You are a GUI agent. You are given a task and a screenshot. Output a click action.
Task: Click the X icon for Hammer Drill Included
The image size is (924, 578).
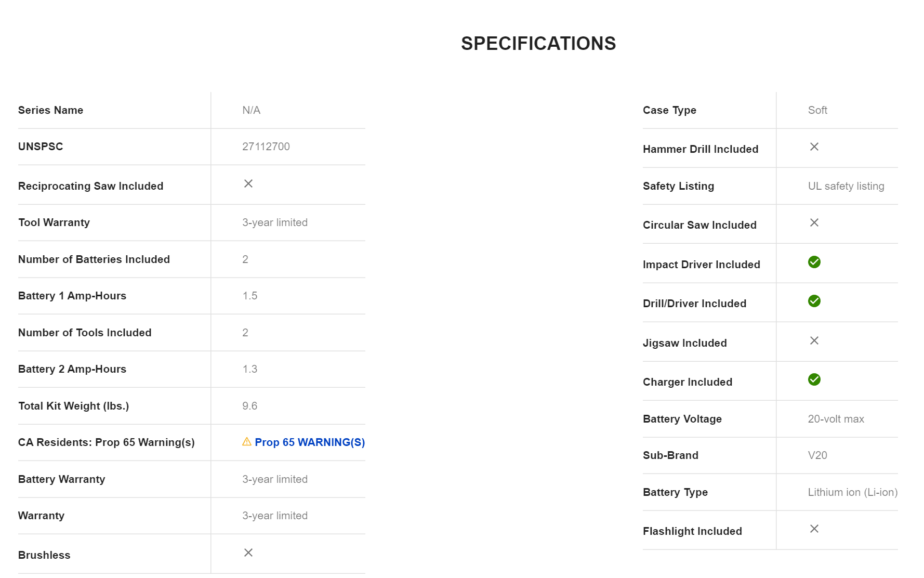pyautogui.click(x=814, y=147)
